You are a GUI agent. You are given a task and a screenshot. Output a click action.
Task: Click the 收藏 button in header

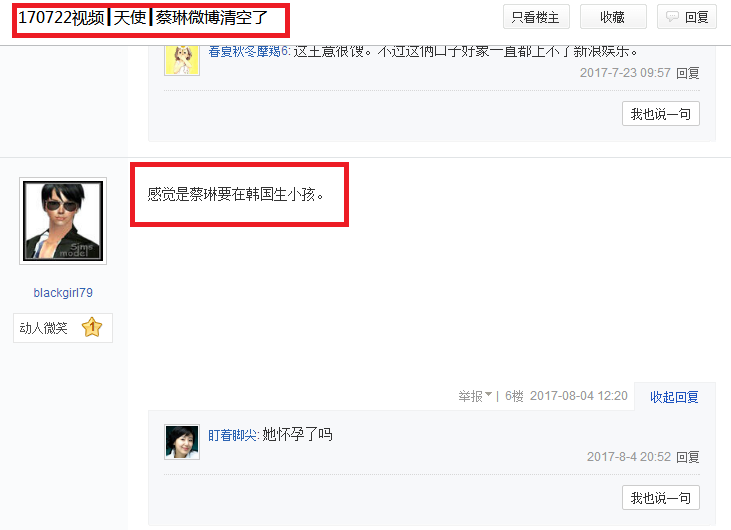pyautogui.click(x=613, y=17)
